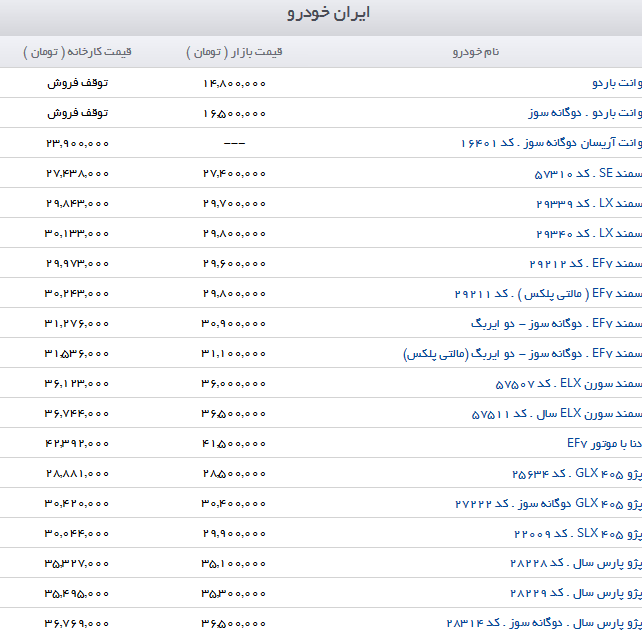Open پژو پارس سال دوگانه سوز کد ۲۸۳۱۴ link
The width and height of the screenshot is (642, 631).
click(x=544, y=623)
